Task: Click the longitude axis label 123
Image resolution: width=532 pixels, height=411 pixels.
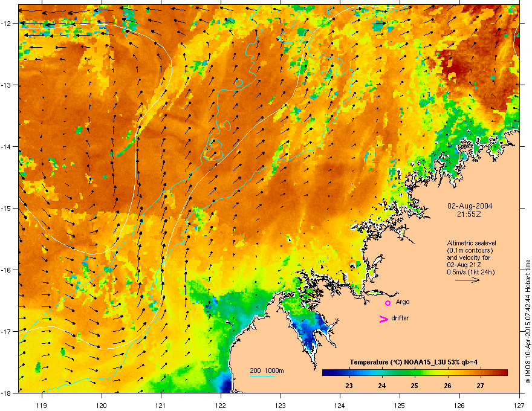Action: [281, 405]
